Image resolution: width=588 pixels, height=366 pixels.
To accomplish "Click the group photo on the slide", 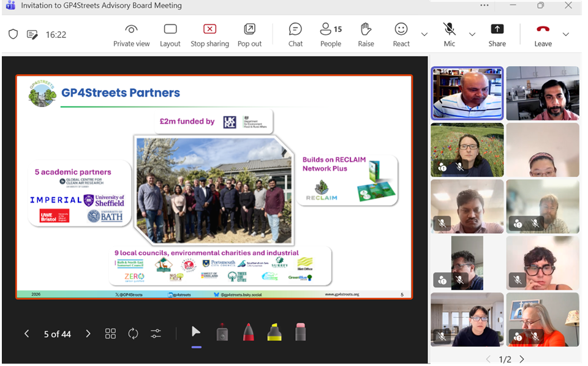I will pyautogui.click(x=214, y=190).
